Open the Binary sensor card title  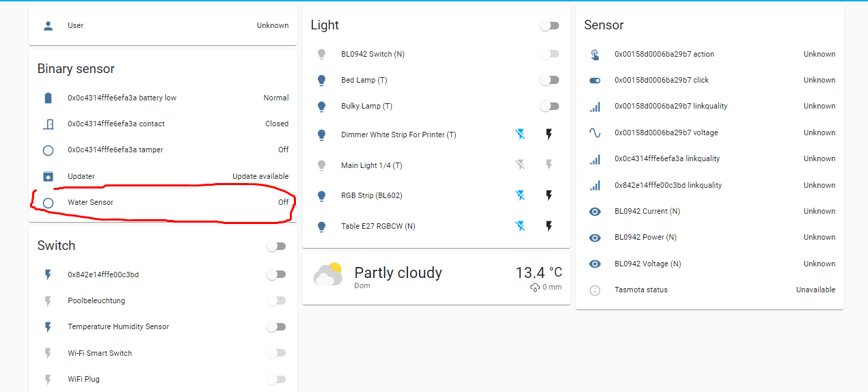tap(76, 69)
